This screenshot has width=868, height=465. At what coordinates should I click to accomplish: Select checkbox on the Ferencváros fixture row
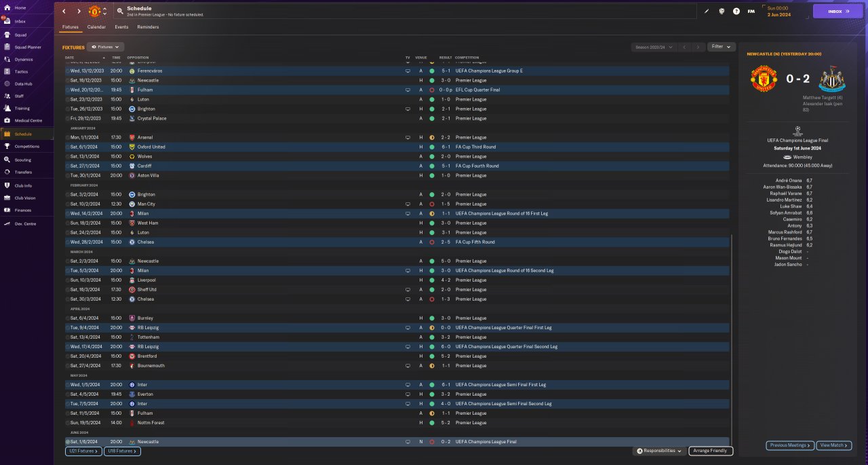click(68, 71)
